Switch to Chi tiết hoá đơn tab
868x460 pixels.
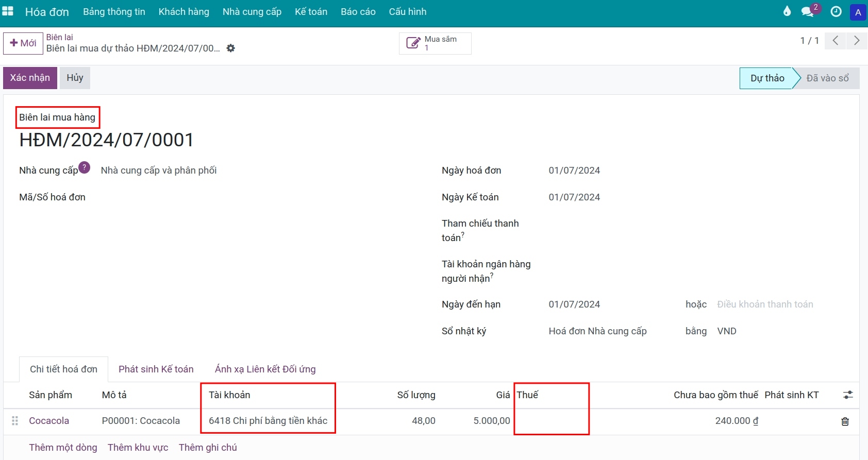point(63,369)
